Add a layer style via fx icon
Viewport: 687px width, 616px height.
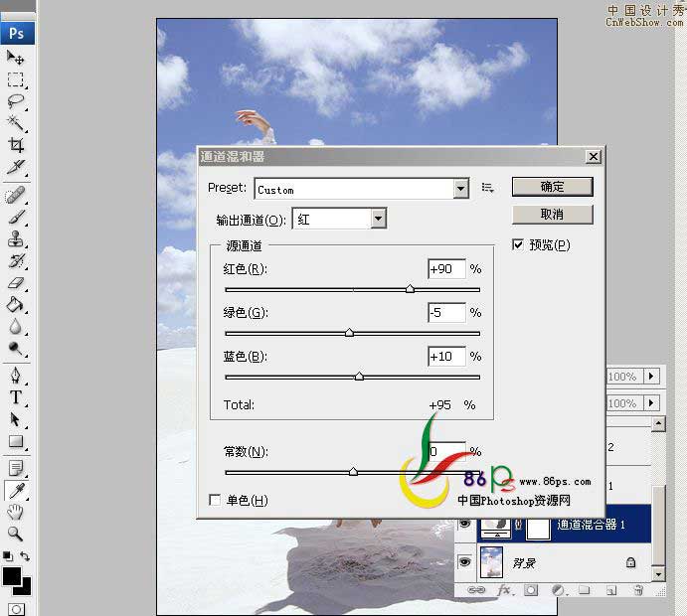tap(504, 590)
